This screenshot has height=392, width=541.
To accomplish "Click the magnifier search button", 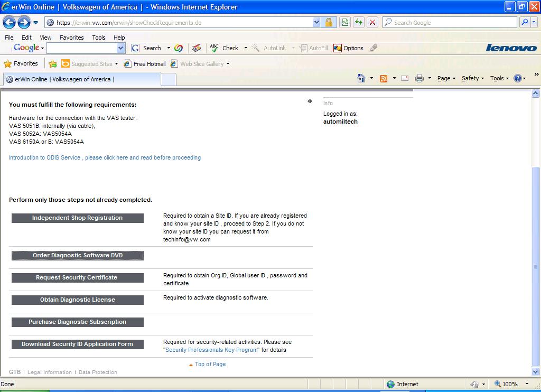I will point(525,23).
